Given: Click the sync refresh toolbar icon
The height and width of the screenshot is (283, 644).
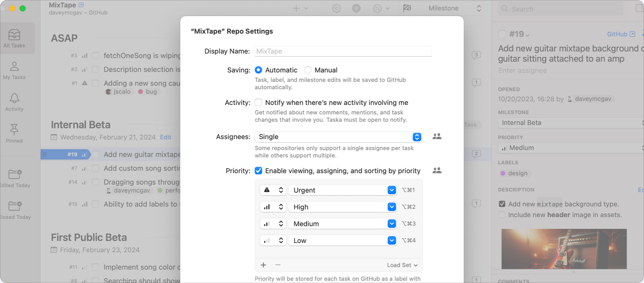Looking at the screenshot, I should [x=377, y=8].
